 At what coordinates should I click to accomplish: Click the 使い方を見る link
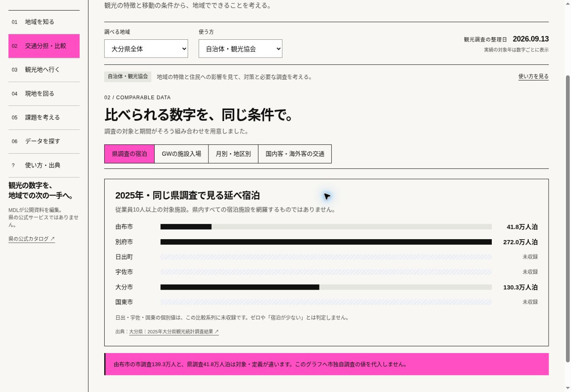[x=533, y=77]
